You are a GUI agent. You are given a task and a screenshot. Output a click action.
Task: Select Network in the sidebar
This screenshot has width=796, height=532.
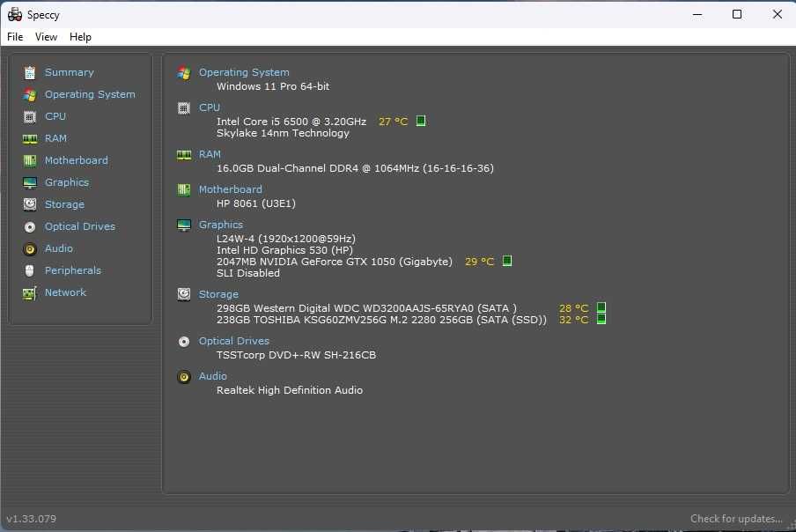65,292
